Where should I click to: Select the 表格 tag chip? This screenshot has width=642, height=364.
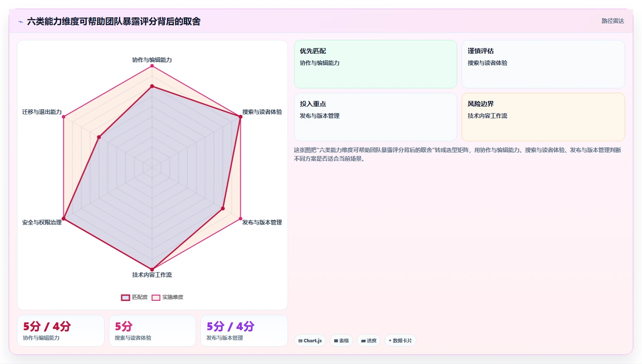click(342, 341)
